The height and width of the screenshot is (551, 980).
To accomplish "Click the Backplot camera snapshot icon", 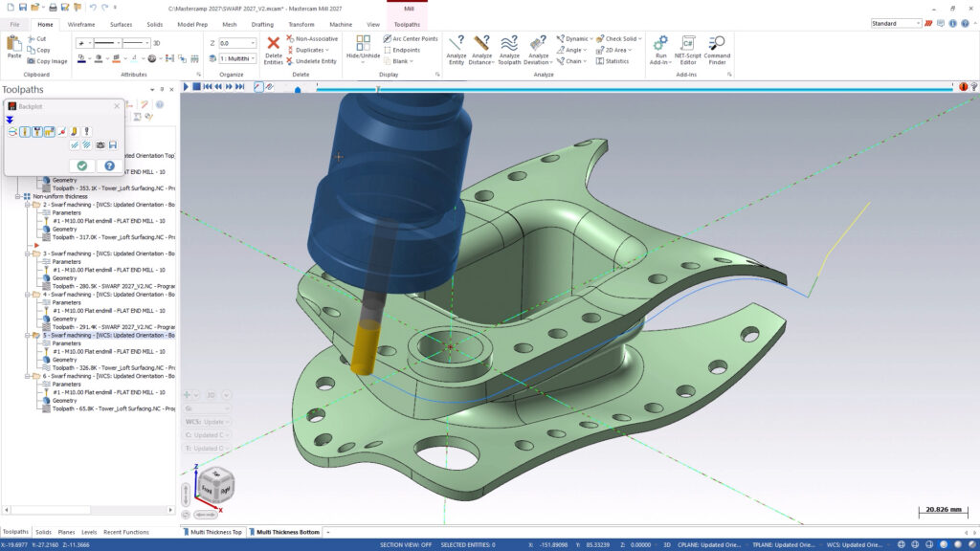I will tap(100, 145).
